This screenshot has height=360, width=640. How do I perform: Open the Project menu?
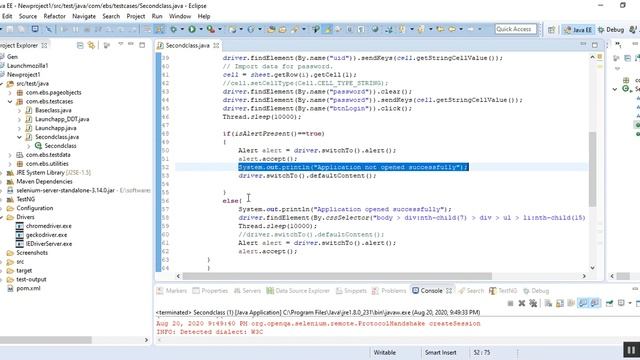point(136,16)
